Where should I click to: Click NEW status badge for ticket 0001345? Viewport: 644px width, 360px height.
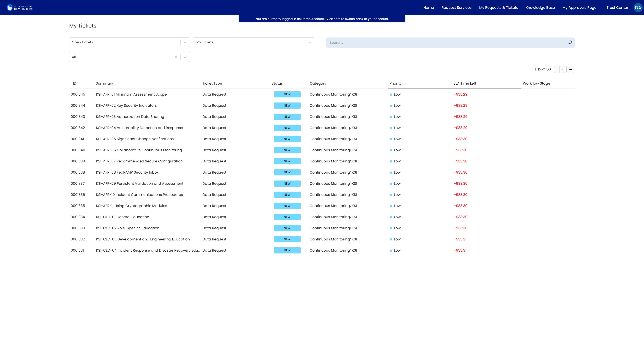click(287, 94)
